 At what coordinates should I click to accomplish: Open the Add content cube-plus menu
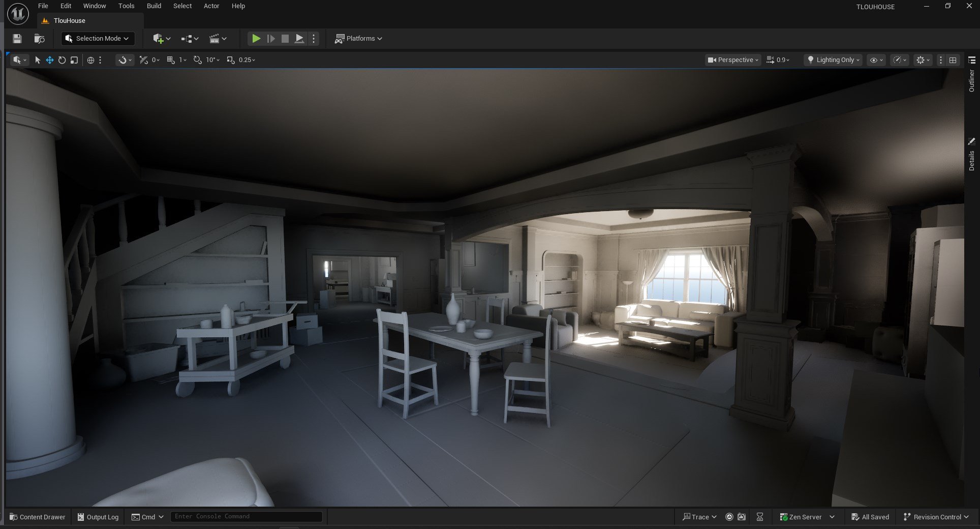coord(162,39)
